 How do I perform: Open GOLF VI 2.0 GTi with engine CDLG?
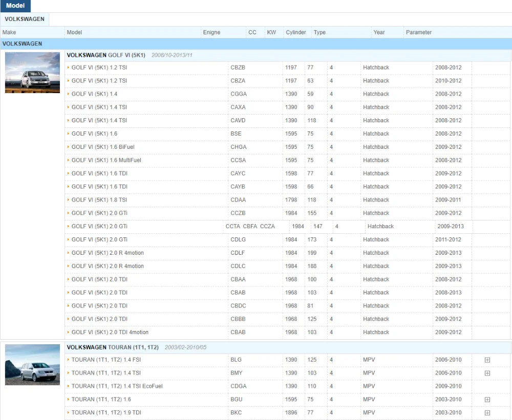point(288,239)
